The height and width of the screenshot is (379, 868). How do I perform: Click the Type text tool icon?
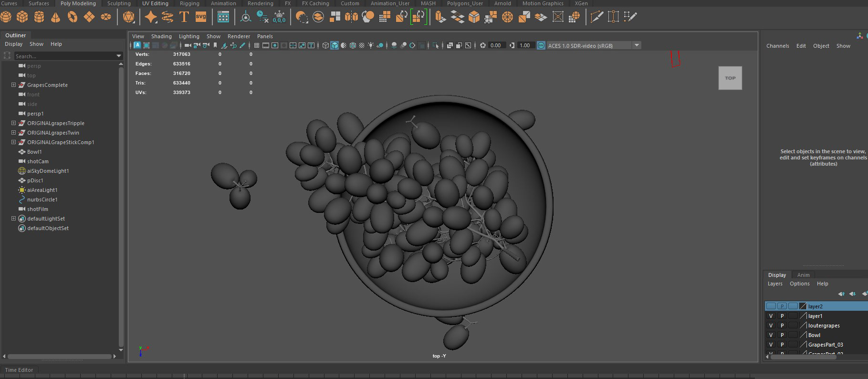click(x=184, y=17)
